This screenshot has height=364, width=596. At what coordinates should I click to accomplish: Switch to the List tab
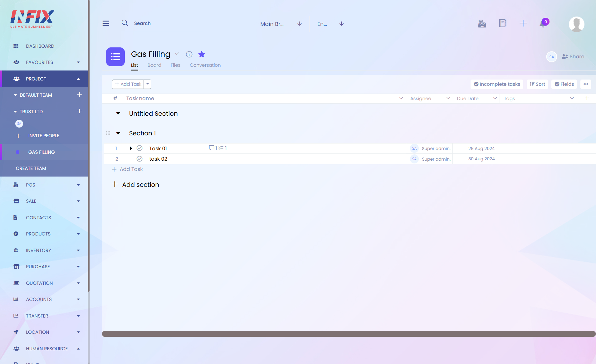[x=134, y=65]
